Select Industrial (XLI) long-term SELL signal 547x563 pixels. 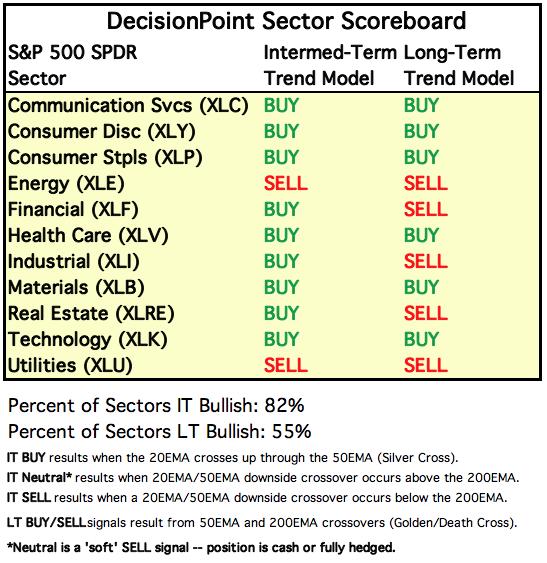[426, 261]
